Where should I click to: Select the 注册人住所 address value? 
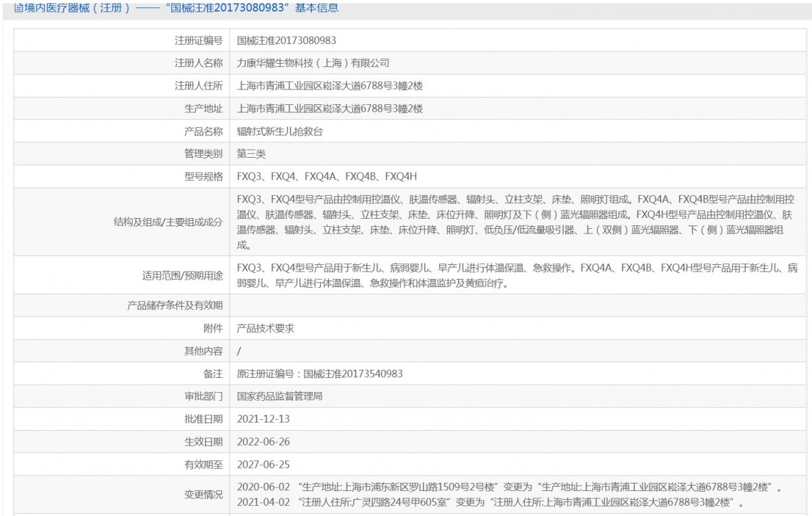(x=330, y=86)
